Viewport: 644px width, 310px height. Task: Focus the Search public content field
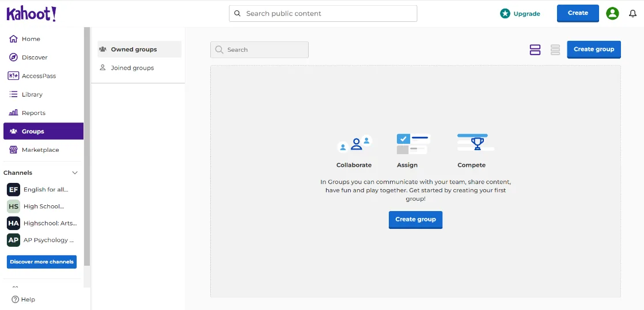pyautogui.click(x=323, y=14)
